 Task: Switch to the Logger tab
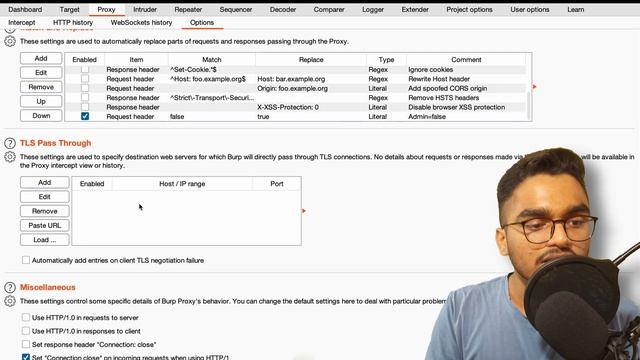pyautogui.click(x=373, y=9)
